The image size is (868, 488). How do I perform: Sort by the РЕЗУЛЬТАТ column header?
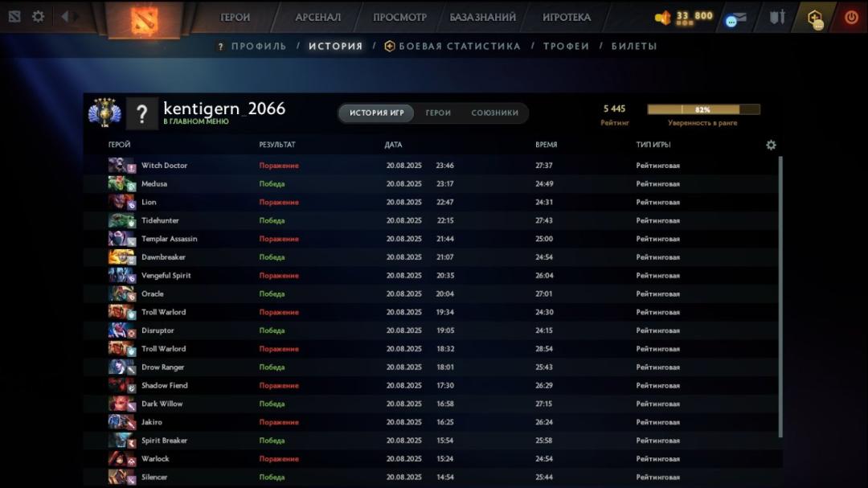coord(277,145)
